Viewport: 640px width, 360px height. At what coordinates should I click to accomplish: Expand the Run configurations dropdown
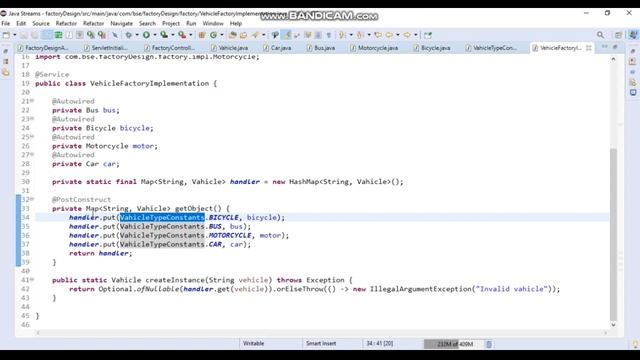coord(155,35)
